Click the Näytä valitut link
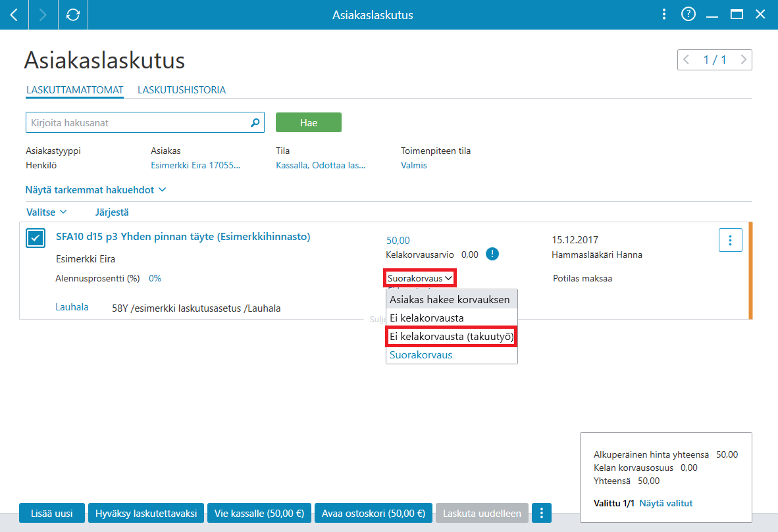Screen dimensions: 778x532 coord(665,503)
